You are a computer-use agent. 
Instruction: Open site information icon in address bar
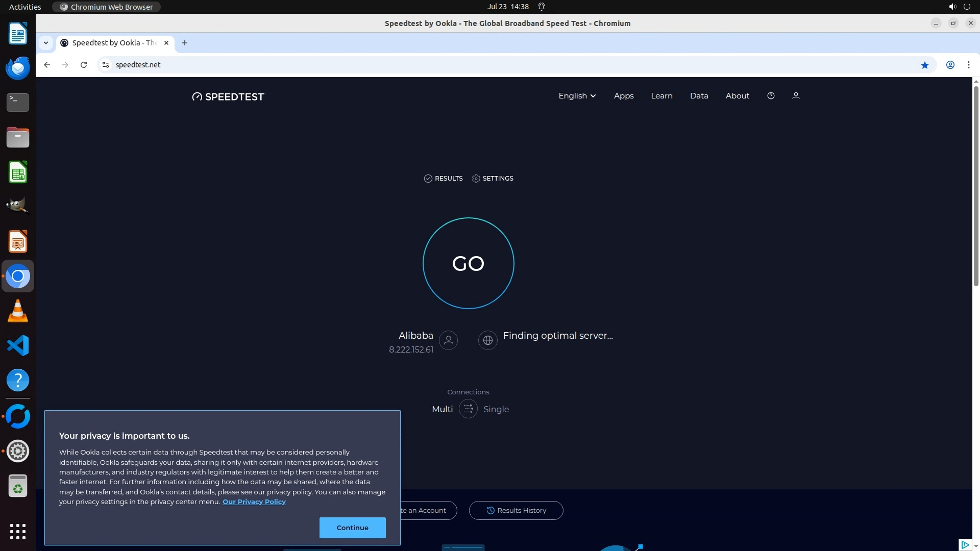click(106, 65)
